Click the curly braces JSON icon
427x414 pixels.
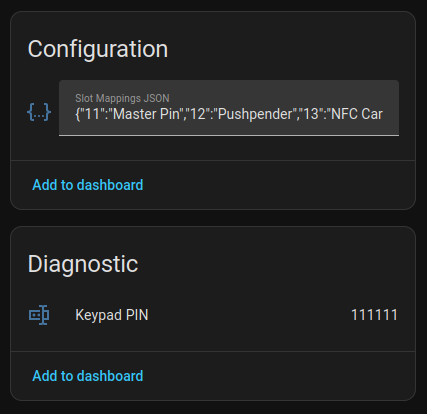39,112
